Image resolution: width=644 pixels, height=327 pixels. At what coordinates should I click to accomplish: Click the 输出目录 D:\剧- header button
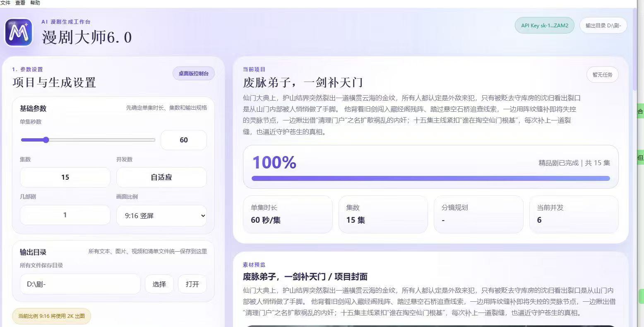point(603,25)
